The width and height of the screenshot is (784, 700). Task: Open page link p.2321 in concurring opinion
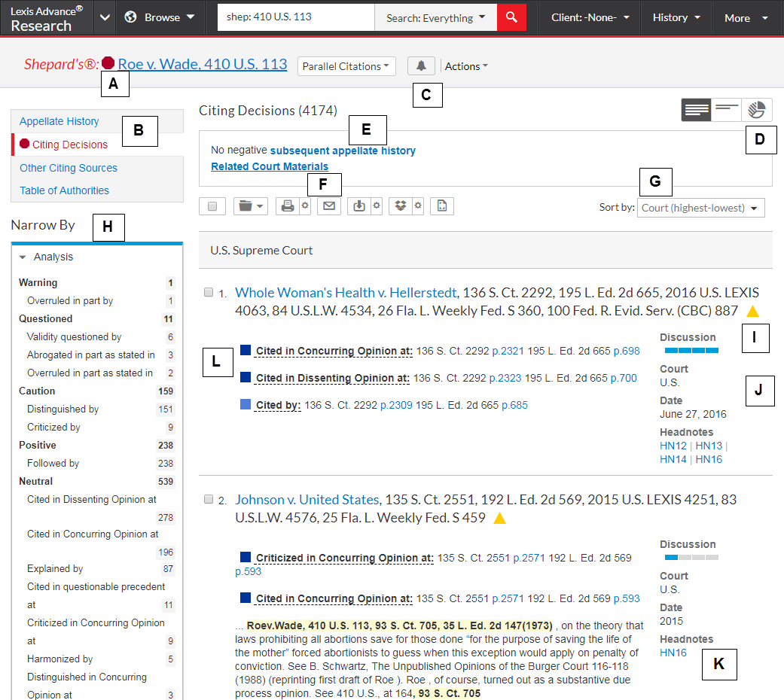(x=508, y=351)
